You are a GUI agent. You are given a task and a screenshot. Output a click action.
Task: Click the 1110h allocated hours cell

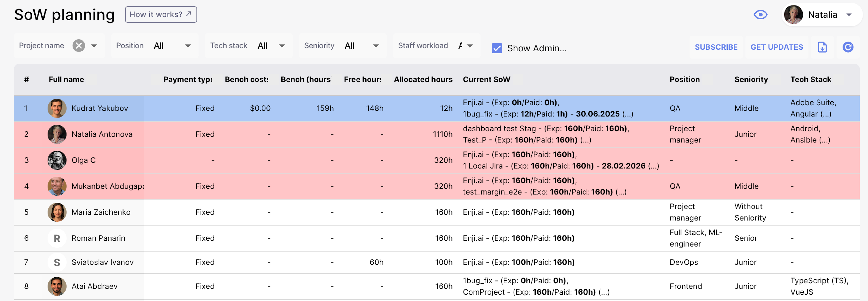[442, 134]
